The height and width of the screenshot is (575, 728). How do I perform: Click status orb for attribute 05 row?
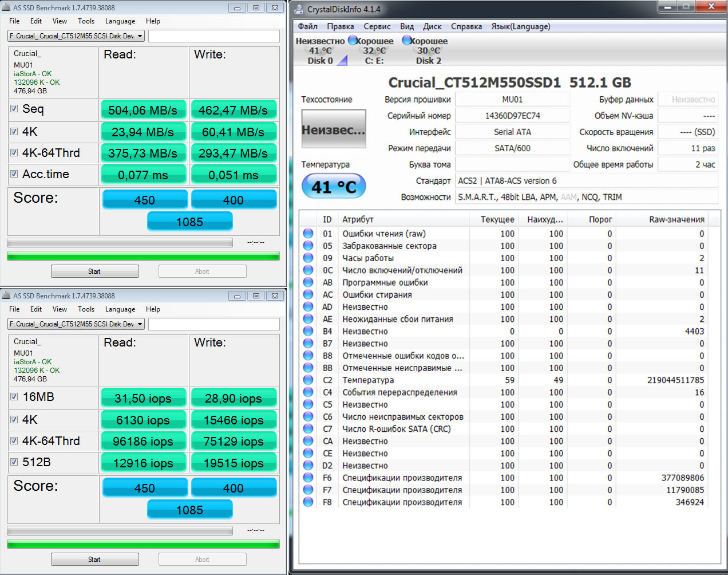click(x=308, y=246)
